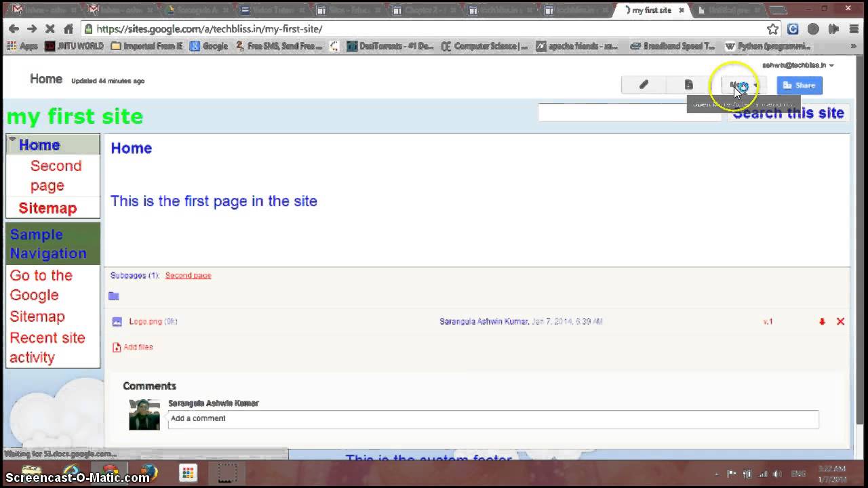Close the my first site tab
The height and width of the screenshot is (488, 868).
682,10
